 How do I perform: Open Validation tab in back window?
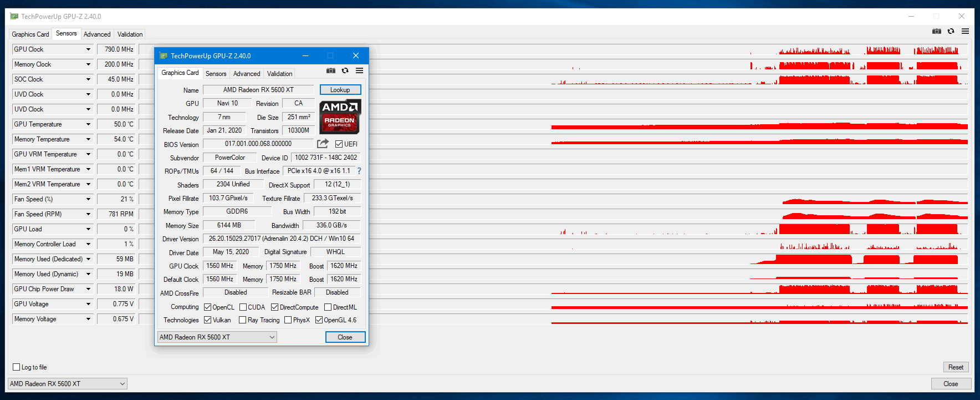tap(130, 34)
